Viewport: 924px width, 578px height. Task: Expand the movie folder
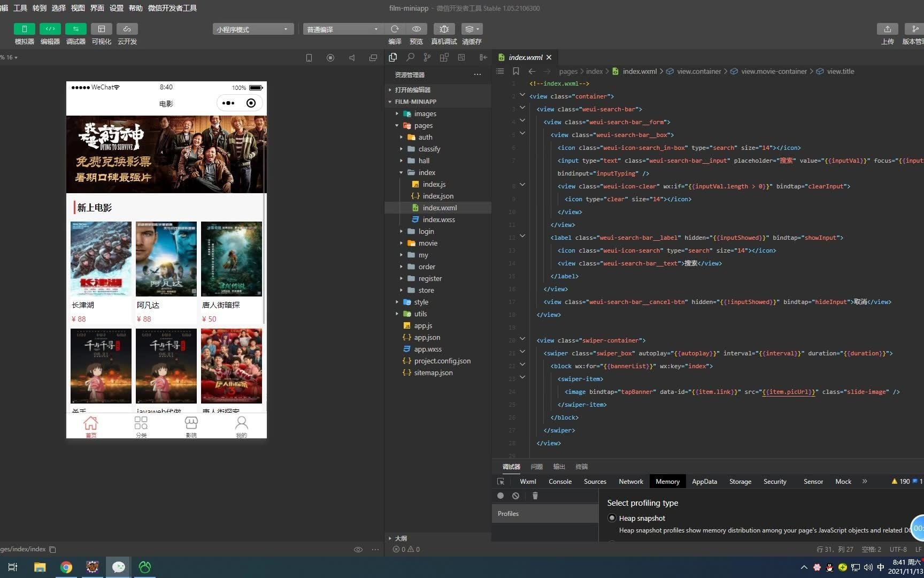pos(438,243)
